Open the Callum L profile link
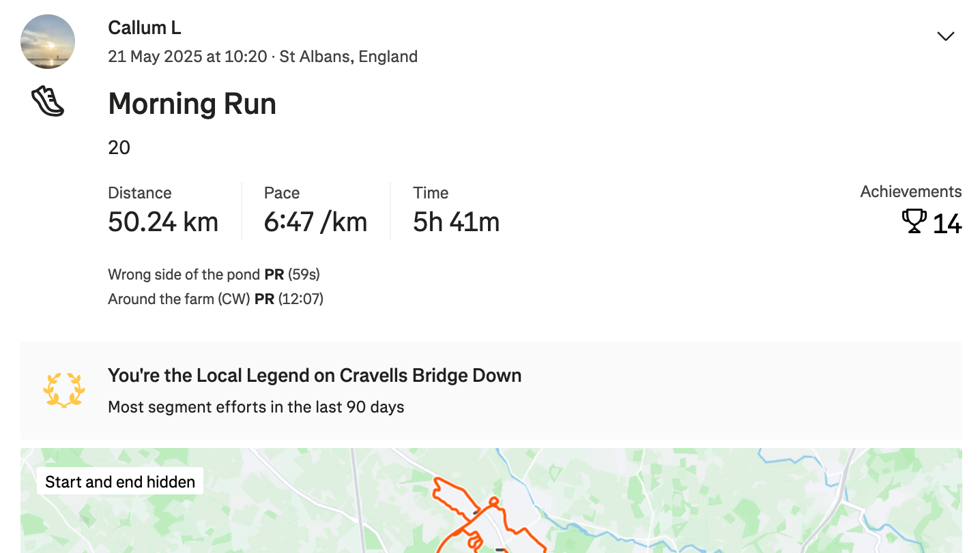 145,28
